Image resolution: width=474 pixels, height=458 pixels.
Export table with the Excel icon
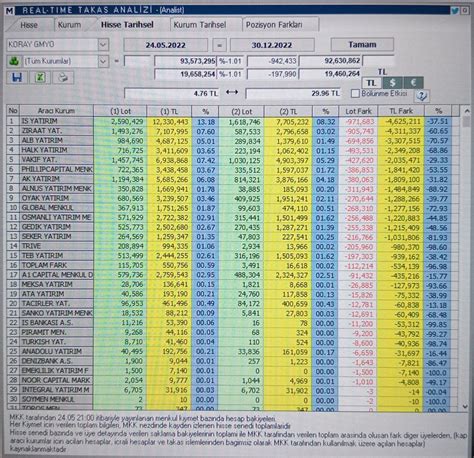tap(40, 78)
